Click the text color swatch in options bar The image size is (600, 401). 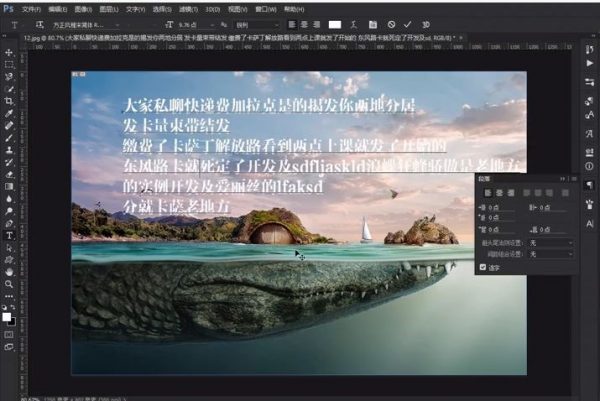point(337,22)
